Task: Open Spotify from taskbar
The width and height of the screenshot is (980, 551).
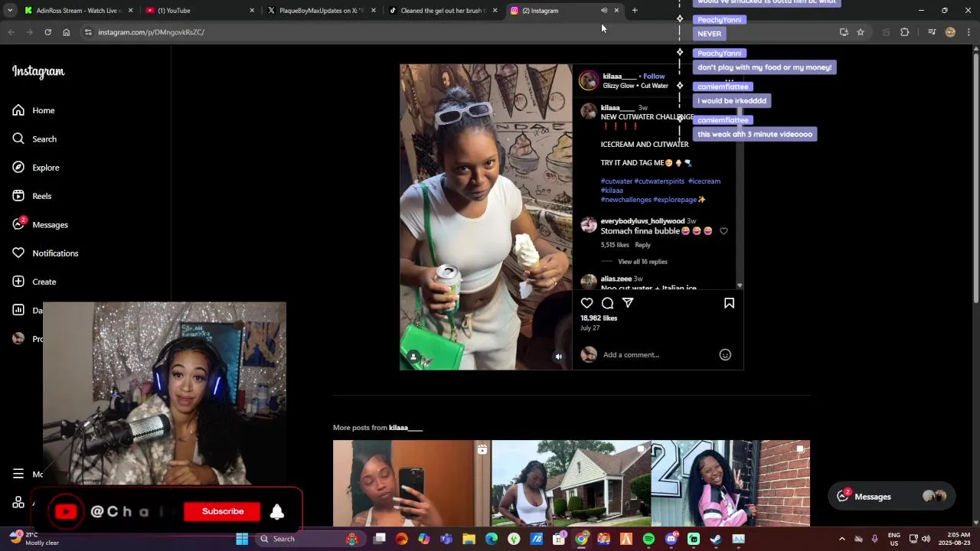Action: tap(648, 539)
